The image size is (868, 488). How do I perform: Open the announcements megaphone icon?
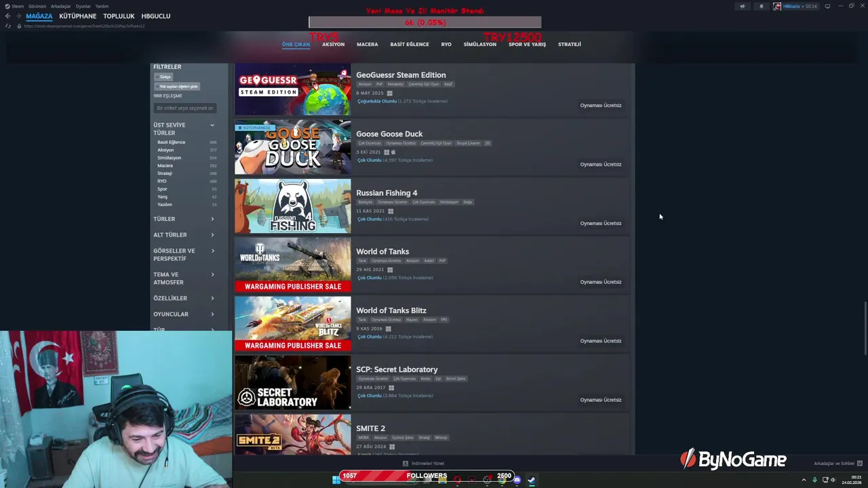[x=742, y=6]
